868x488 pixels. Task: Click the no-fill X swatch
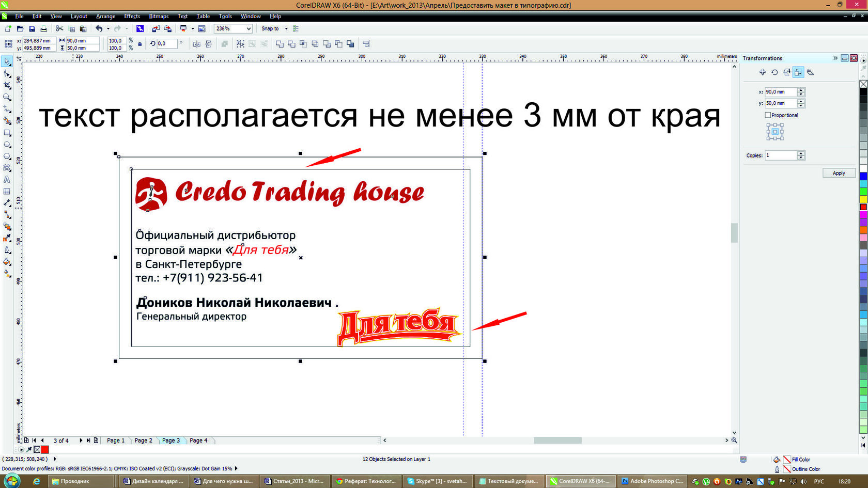click(863, 84)
